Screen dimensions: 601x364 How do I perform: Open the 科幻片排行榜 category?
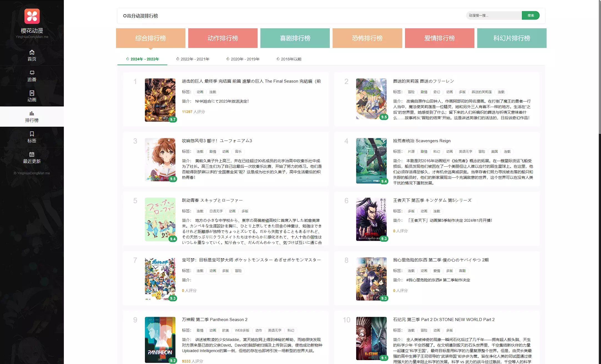pos(512,38)
